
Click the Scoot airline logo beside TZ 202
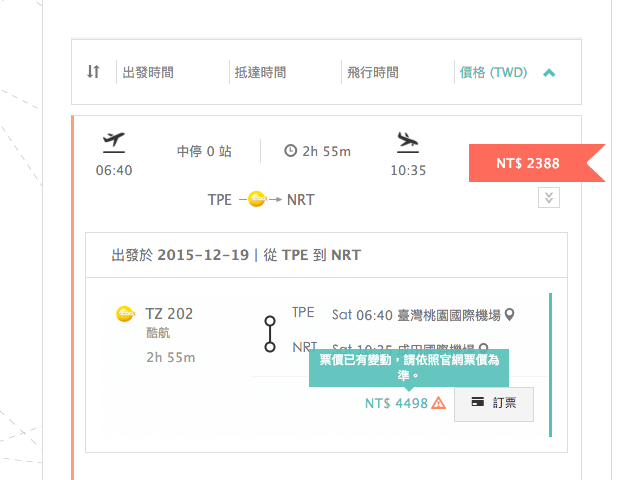(x=125, y=314)
